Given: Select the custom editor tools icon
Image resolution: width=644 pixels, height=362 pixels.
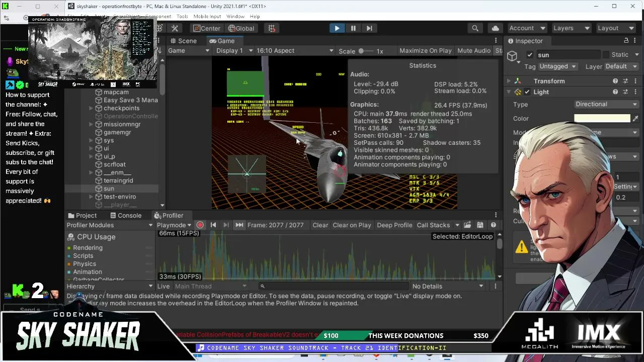Looking at the screenshot, I should (175, 28).
